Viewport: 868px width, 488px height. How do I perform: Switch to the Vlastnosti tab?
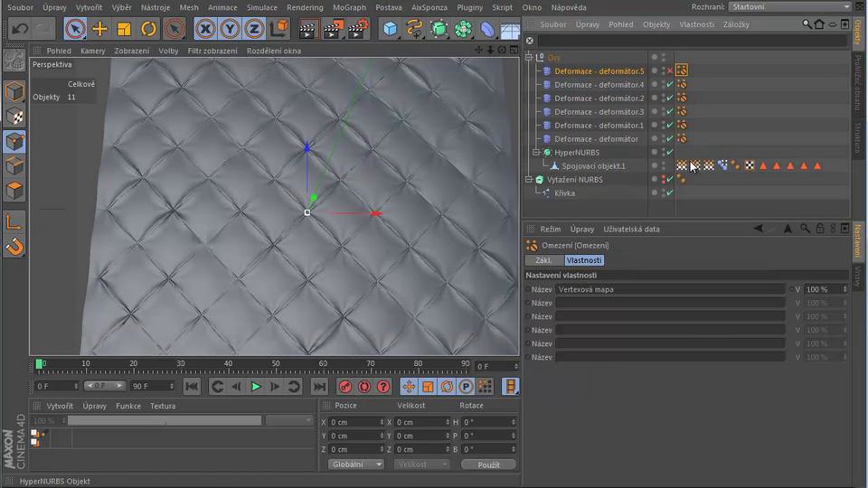point(584,260)
